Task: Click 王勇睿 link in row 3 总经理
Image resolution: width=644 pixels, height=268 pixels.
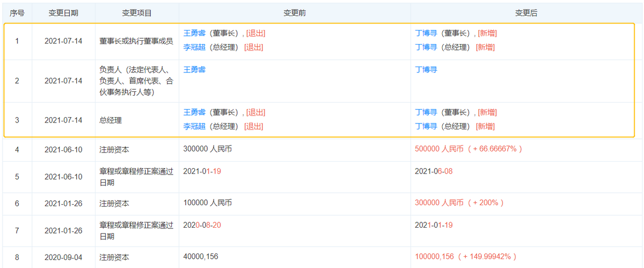Action: [x=194, y=113]
